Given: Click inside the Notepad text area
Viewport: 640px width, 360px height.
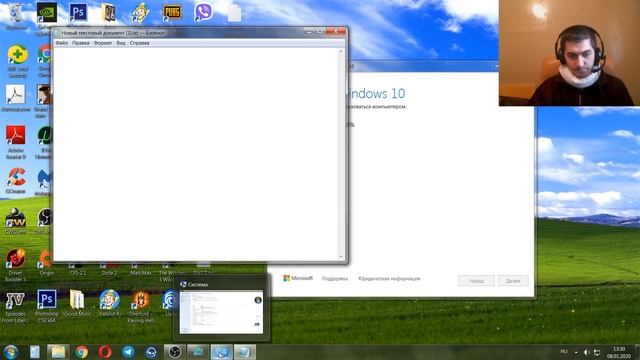Looking at the screenshot, I should (196, 154).
